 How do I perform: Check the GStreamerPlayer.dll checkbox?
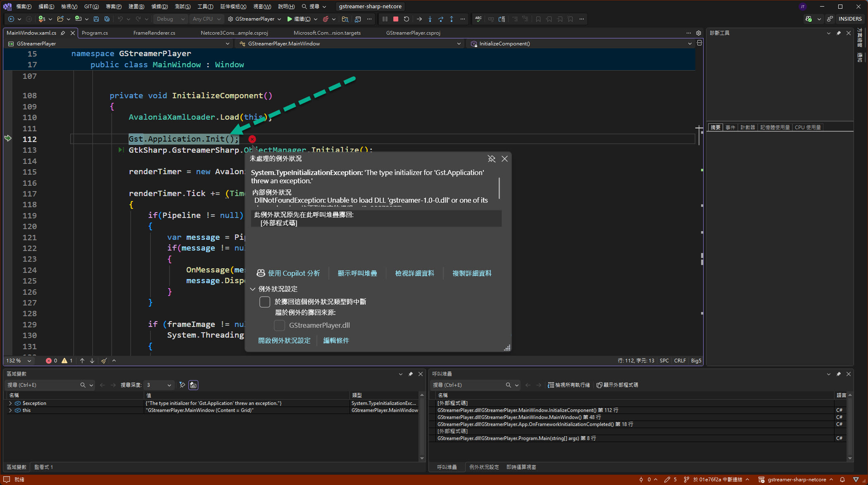[279, 325]
